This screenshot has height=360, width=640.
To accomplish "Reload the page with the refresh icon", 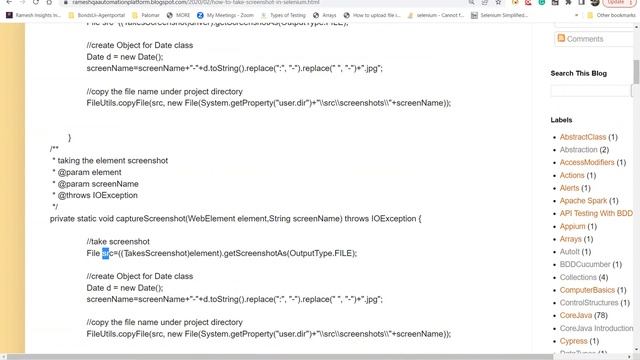I will click(x=36, y=2).
